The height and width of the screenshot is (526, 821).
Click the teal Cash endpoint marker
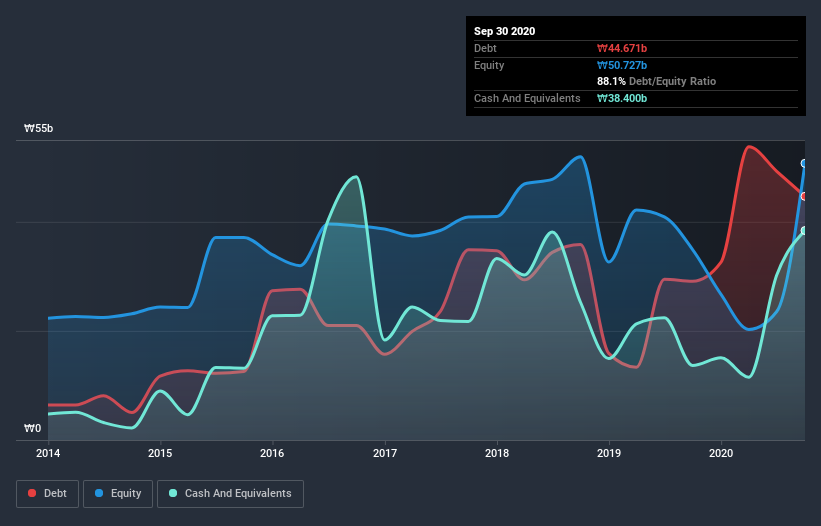pos(804,231)
